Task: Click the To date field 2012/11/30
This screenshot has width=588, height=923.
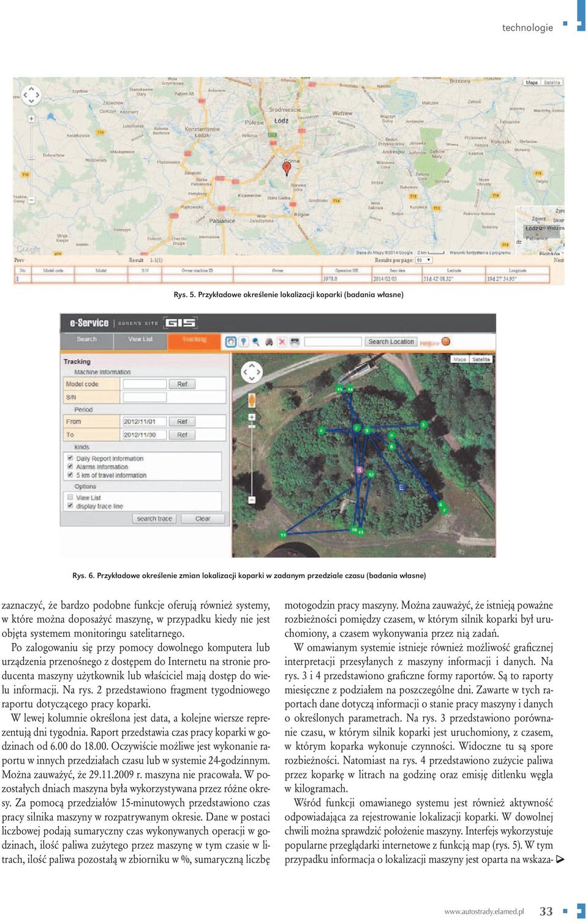Action: (x=145, y=435)
